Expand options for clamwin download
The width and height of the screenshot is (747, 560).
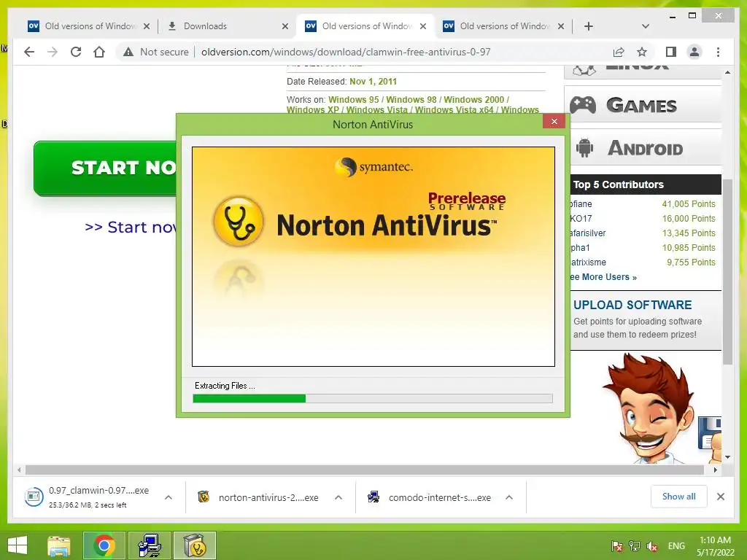pos(169,497)
